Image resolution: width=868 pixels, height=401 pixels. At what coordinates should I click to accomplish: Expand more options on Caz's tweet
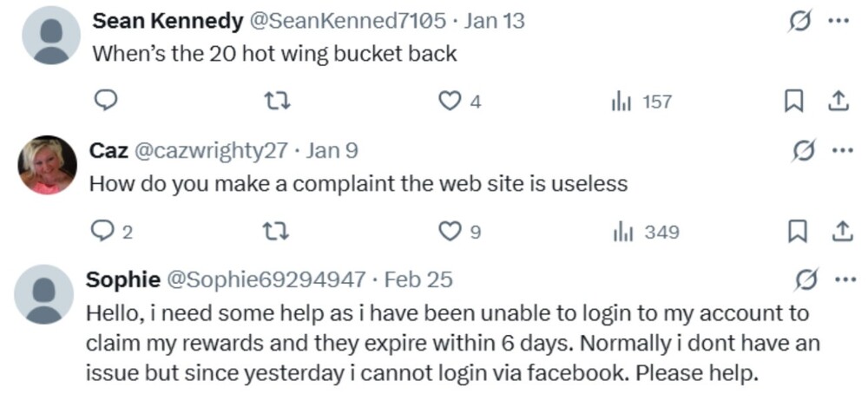[x=840, y=151]
